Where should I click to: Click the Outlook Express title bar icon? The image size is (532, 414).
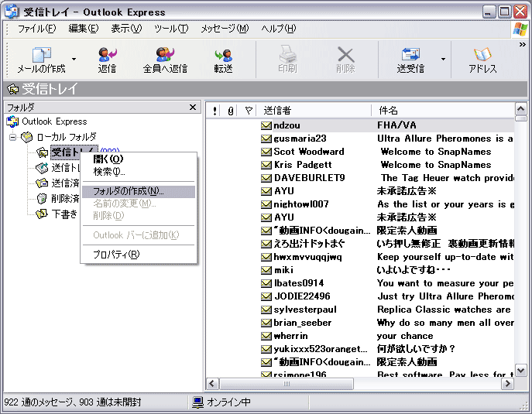coord(12,12)
